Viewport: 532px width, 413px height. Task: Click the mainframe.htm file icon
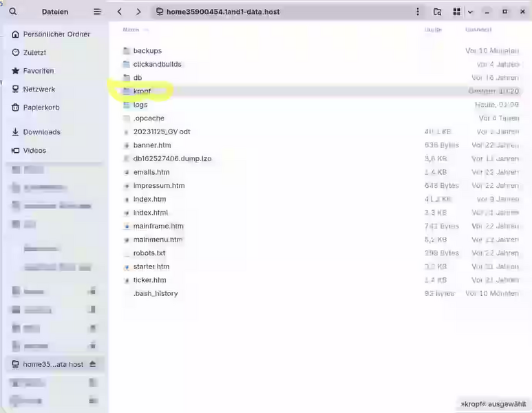point(126,226)
